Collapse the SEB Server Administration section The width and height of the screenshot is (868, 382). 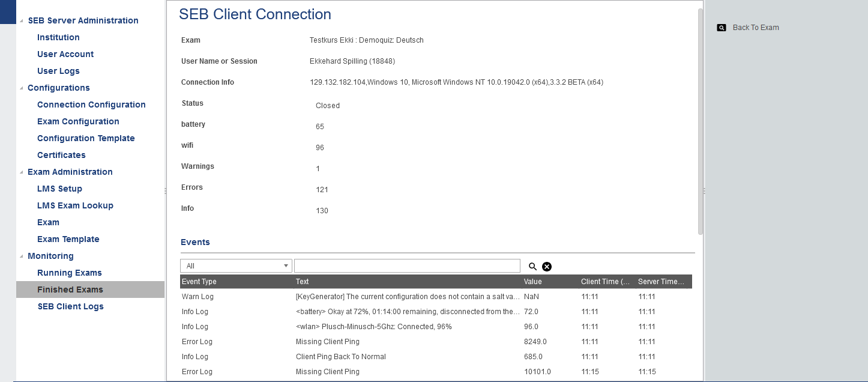point(22,21)
